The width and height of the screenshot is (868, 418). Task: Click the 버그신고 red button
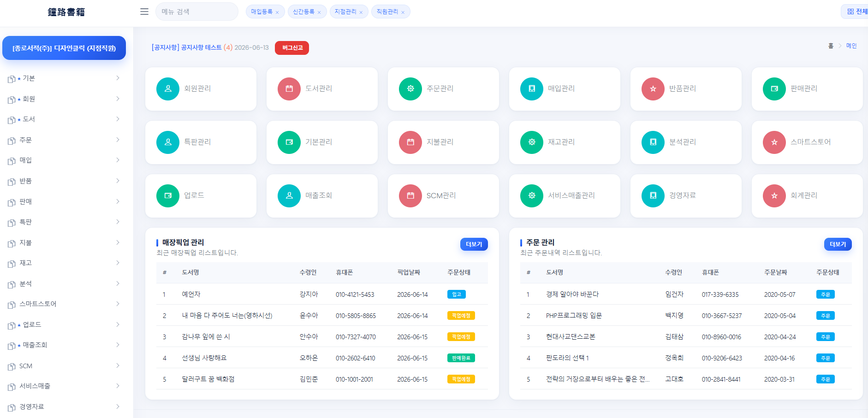click(x=292, y=48)
